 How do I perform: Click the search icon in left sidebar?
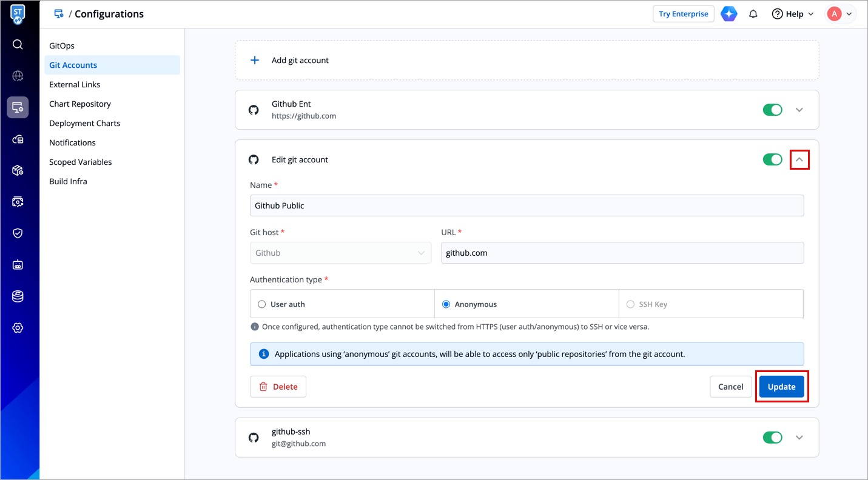click(18, 44)
